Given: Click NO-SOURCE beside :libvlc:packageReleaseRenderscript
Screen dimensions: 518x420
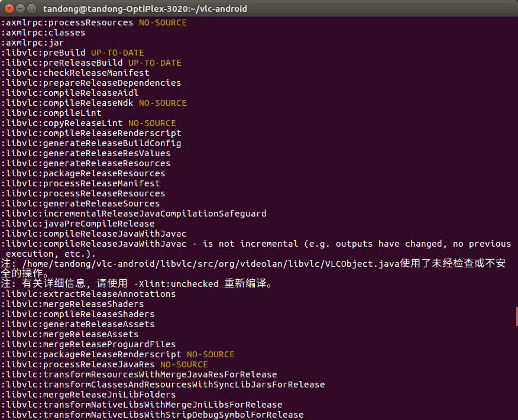Looking at the screenshot, I should pyautogui.click(x=211, y=354).
